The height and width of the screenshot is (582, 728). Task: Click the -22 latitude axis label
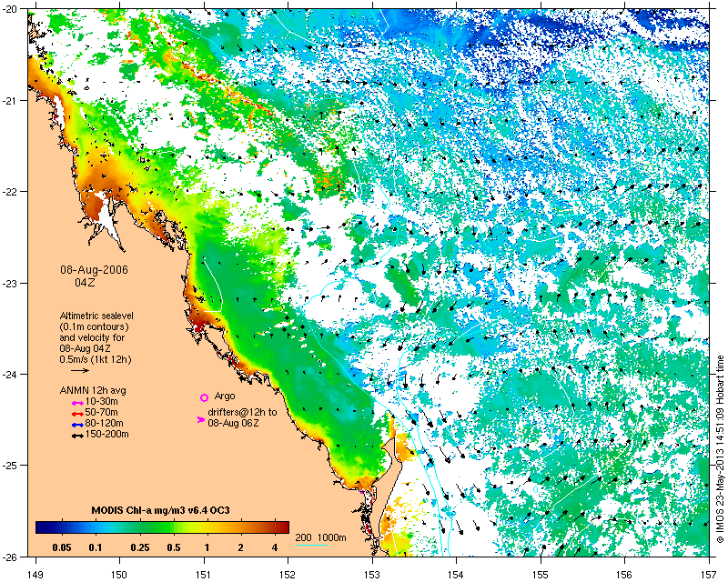[9, 192]
